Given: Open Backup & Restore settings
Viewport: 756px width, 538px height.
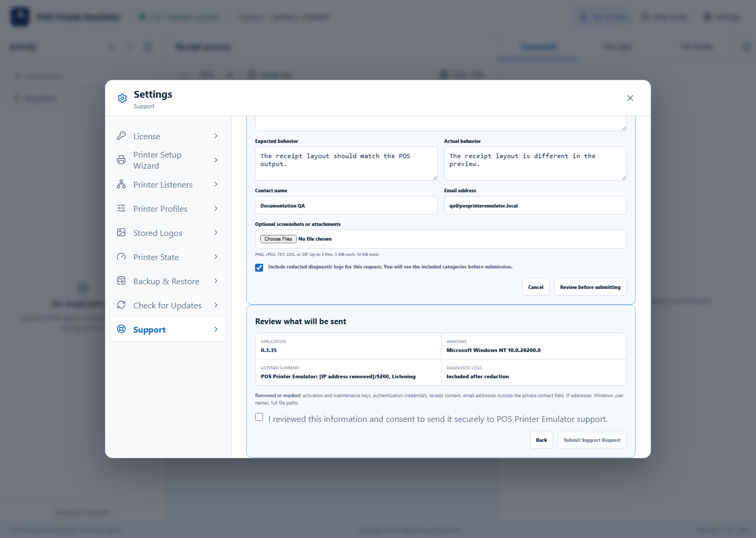Looking at the screenshot, I should tap(168, 281).
